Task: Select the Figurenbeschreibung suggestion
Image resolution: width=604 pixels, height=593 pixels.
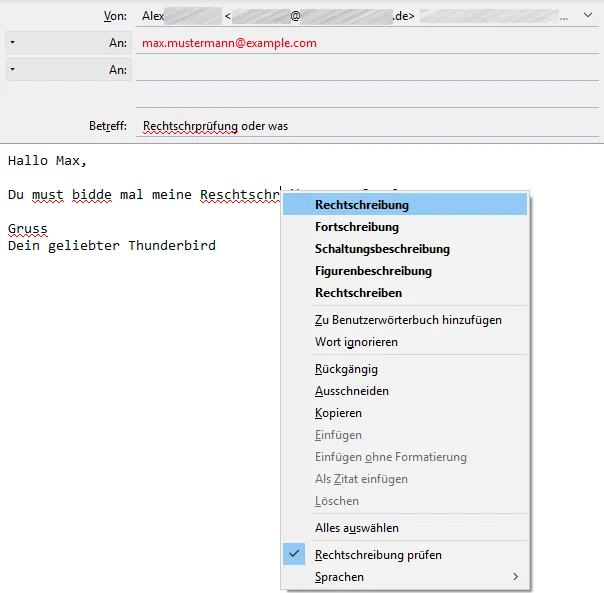Action: (405, 270)
